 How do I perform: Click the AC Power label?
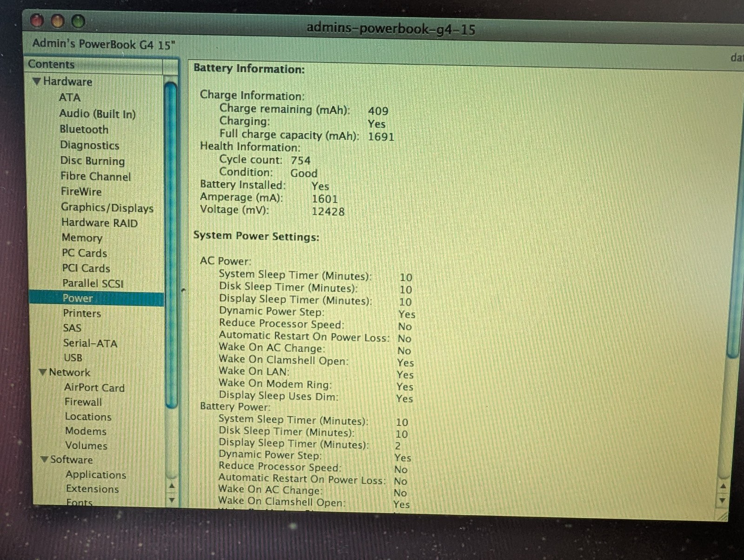click(225, 261)
